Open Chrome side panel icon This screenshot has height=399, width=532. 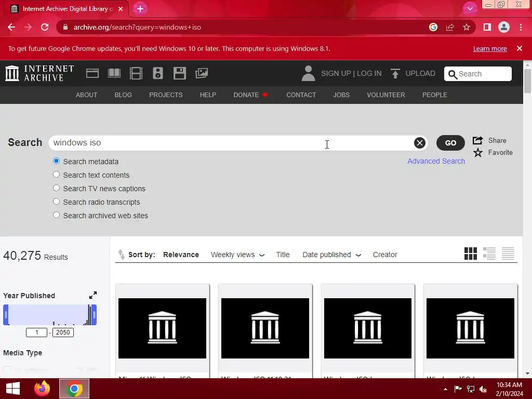pos(487,27)
